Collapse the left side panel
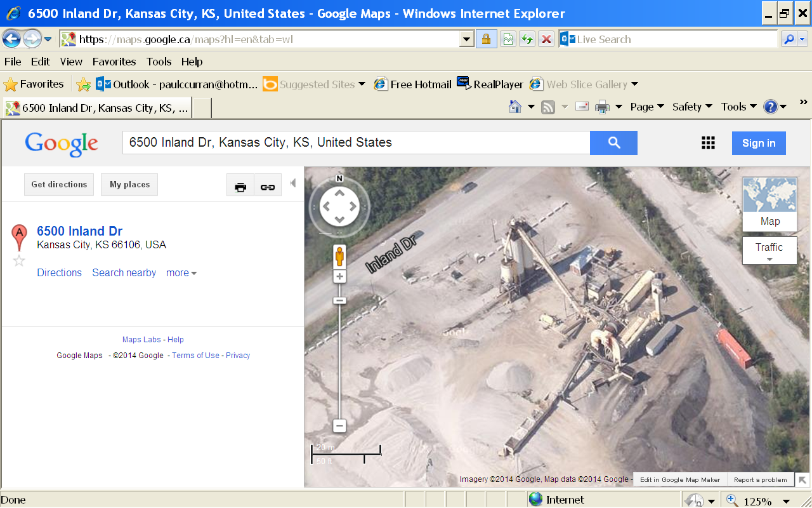This screenshot has height=508, width=812. 292,184
